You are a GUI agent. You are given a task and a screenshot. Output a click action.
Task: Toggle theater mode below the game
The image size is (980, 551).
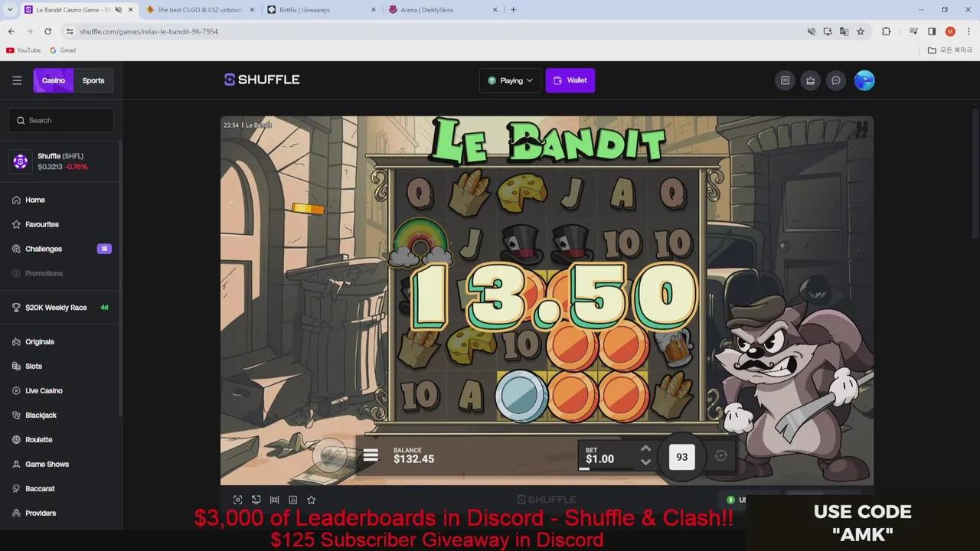[x=256, y=500]
